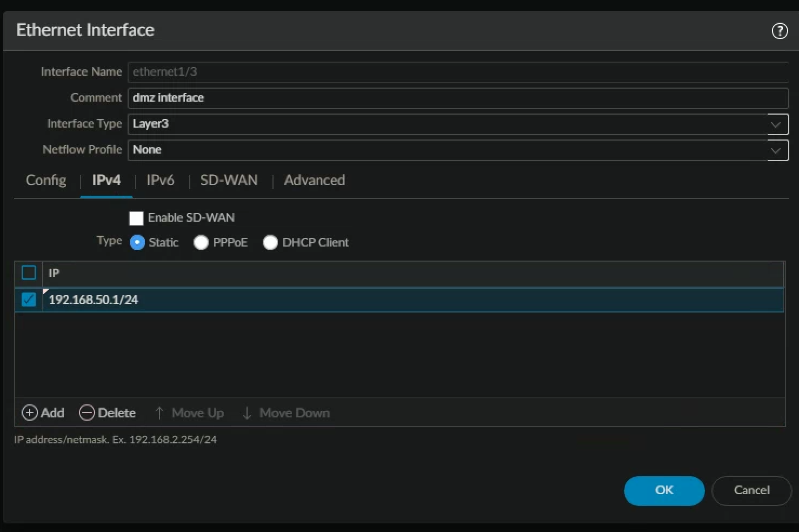
Task: Select the Static type radio button
Action: 137,242
